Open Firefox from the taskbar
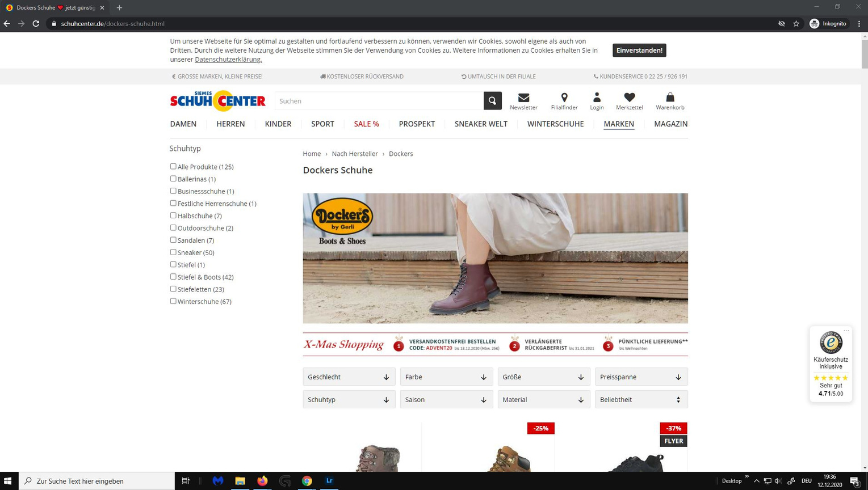Viewport: 868px width, 490px height. (262, 481)
